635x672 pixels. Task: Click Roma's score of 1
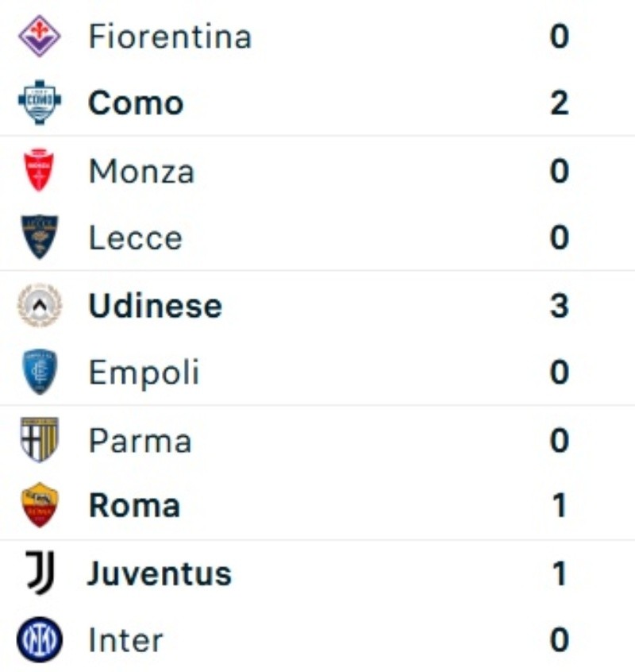click(559, 506)
